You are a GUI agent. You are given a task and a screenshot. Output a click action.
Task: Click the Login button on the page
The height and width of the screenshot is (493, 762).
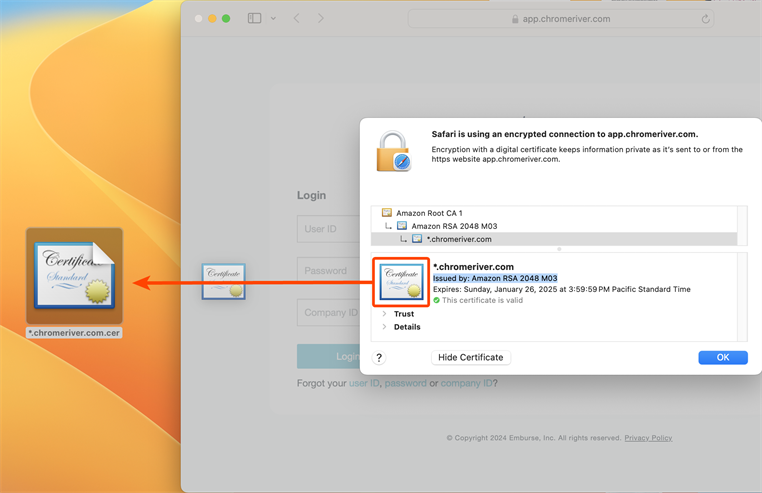tap(329, 356)
